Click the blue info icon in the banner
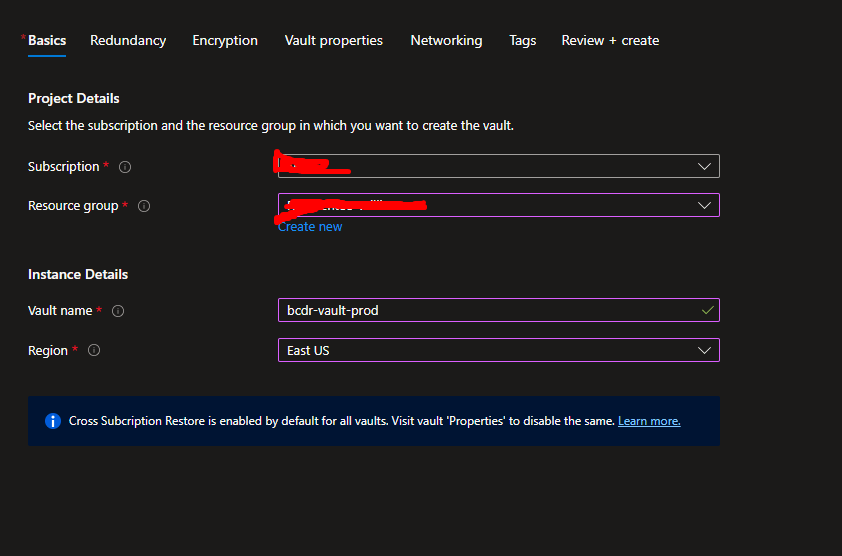Screen dimensions: 842x556 coord(53,421)
